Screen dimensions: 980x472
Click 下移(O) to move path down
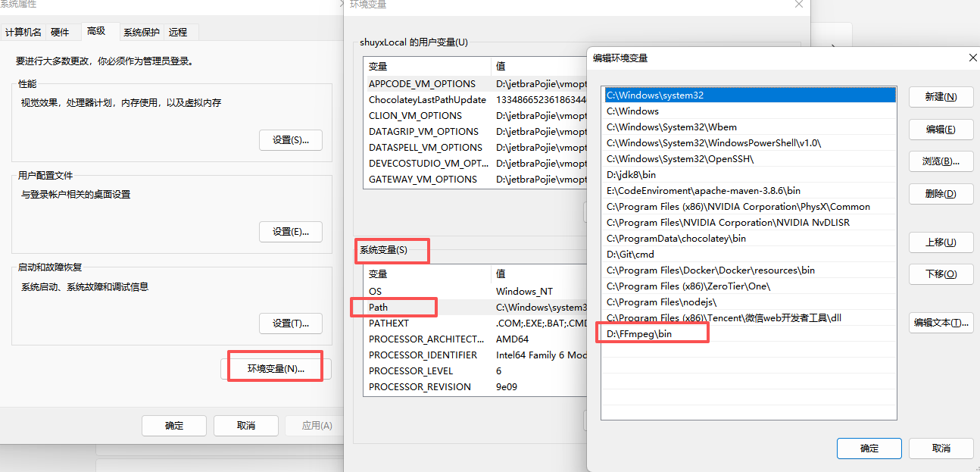tap(941, 274)
